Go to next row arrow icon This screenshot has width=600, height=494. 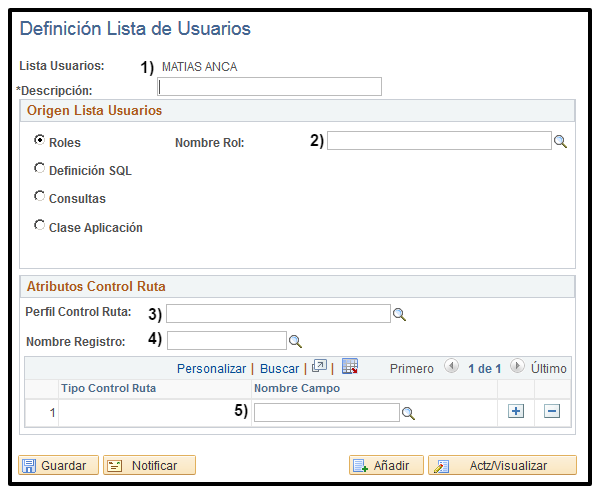[517, 367]
